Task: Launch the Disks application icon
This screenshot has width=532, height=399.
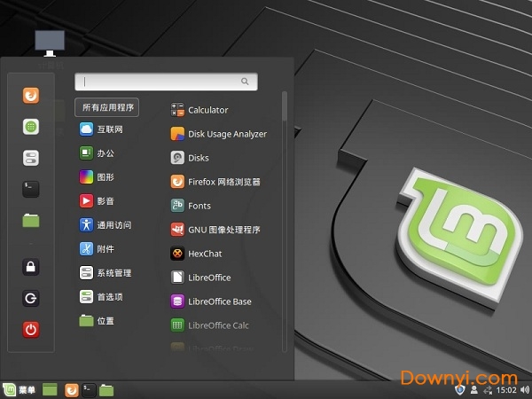Action: click(x=177, y=158)
